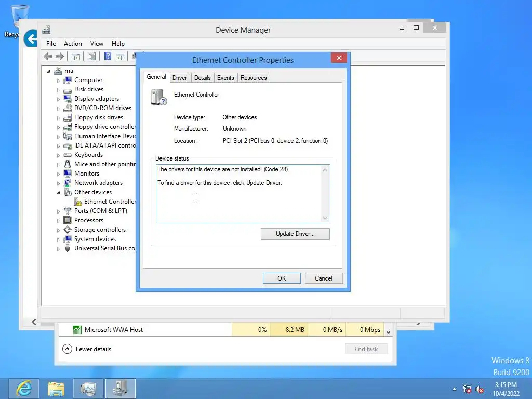Collapse the Other devices node
Image resolution: width=532 pixels, height=399 pixels.
58,193
